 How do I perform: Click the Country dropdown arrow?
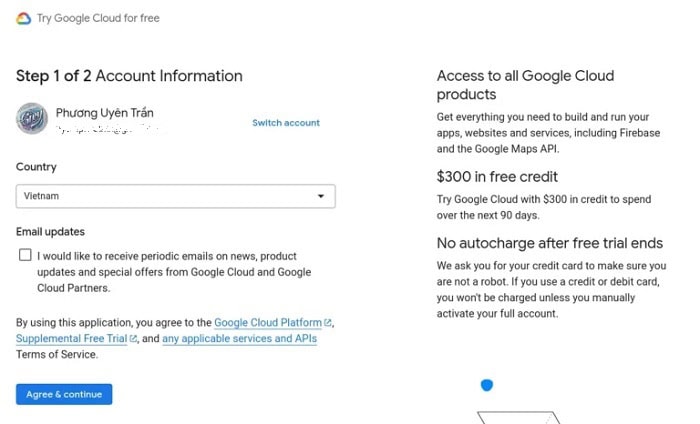click(321, 196)
